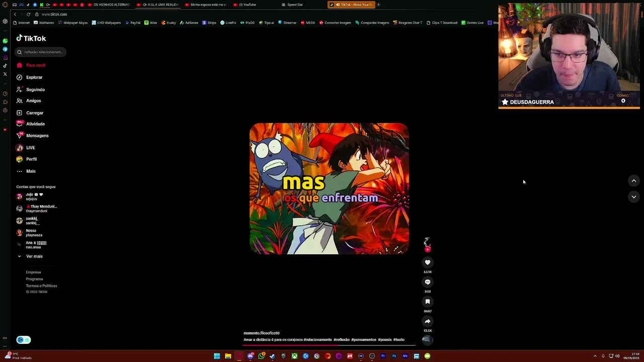Open the Mais options menu

[x=26, y=171]
